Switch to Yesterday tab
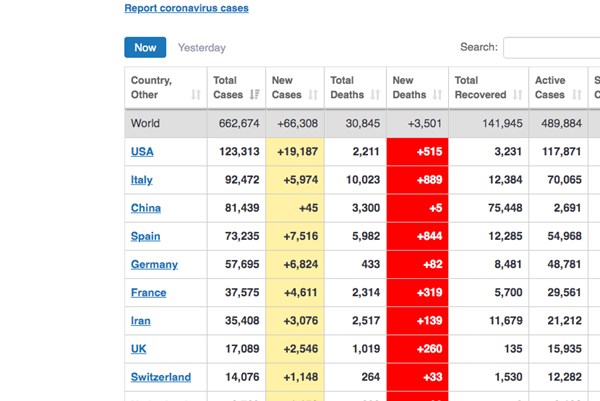 201,47
